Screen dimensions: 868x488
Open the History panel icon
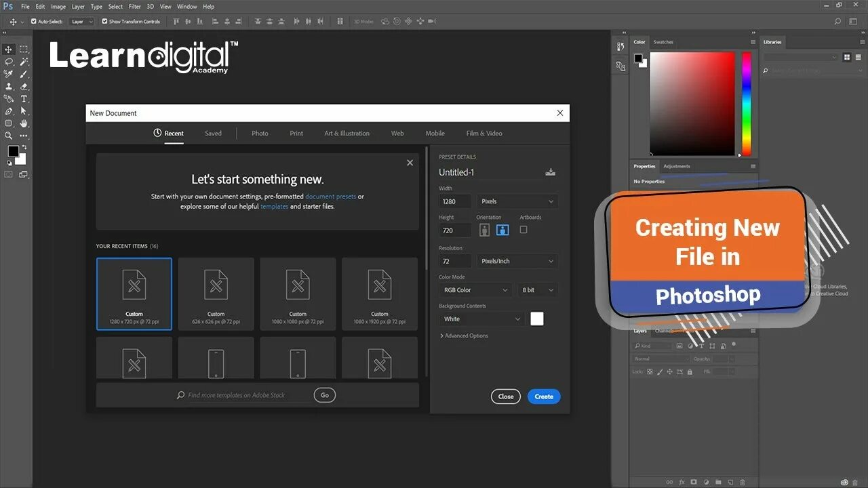point(620,47)
